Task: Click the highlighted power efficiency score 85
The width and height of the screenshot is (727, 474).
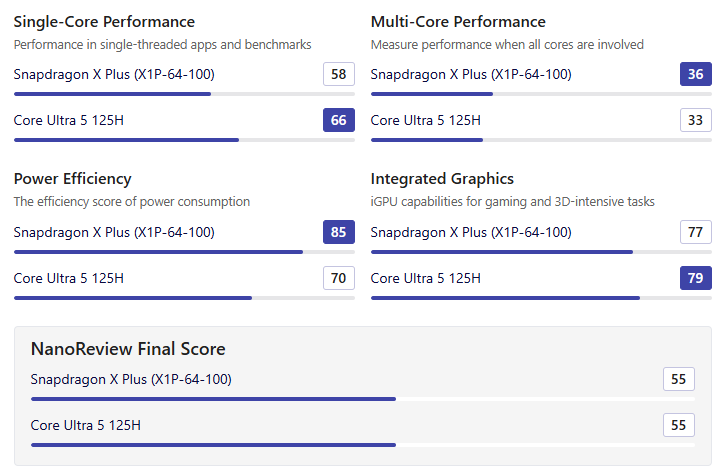Action: [339, 232]
